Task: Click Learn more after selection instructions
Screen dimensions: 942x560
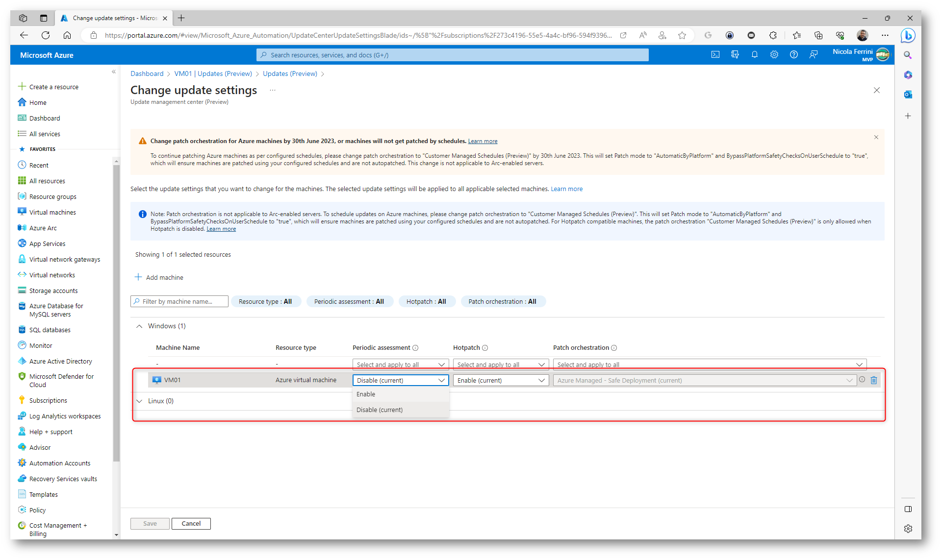Action: click(567, 189)
